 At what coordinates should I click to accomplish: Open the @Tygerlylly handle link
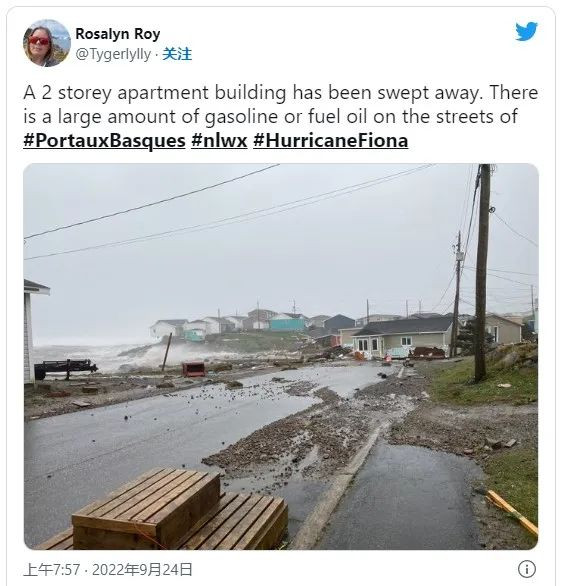[113, 54]
